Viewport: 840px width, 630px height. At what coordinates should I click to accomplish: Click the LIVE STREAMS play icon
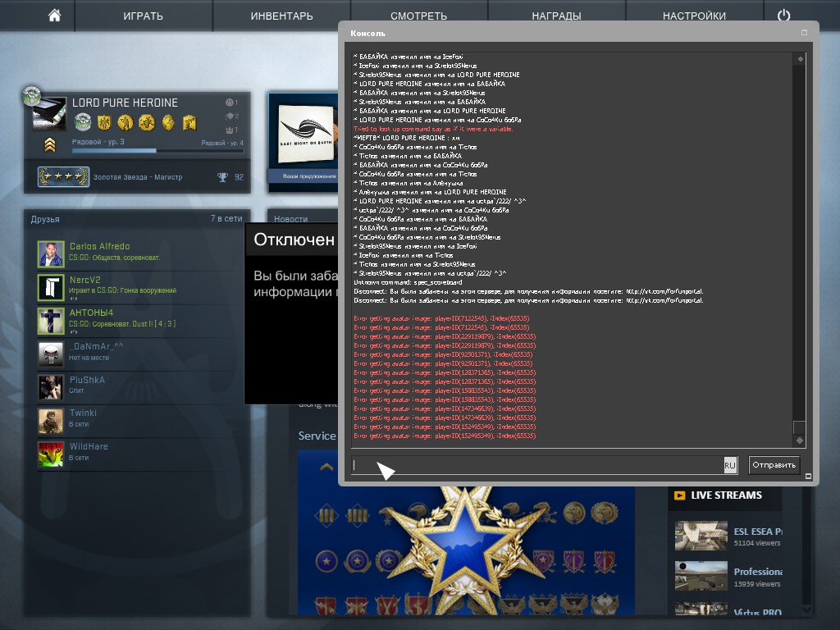click(x=680, y=495)
